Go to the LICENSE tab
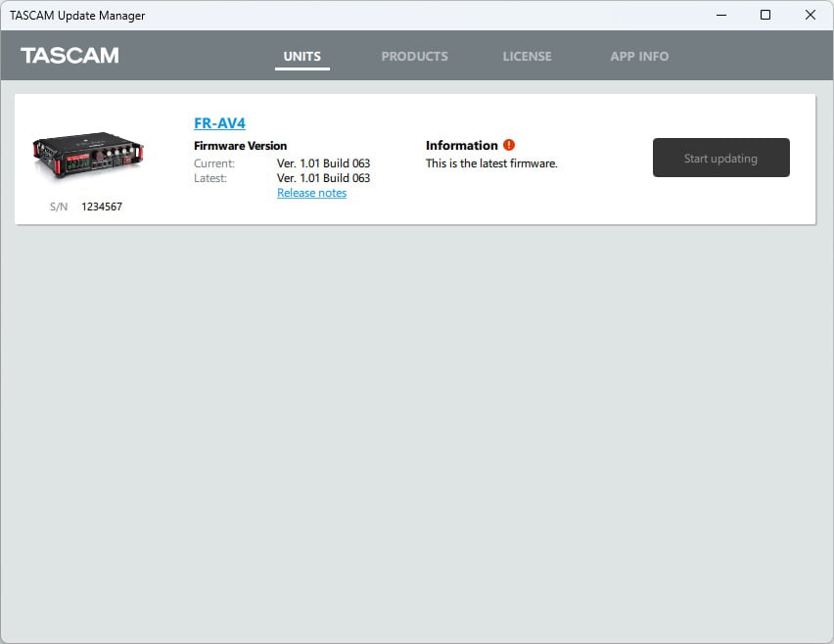 click(x=527, y=56)
